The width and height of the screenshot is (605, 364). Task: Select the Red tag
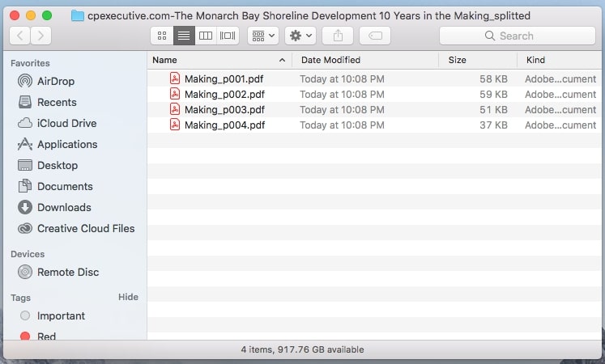[46, 336]
